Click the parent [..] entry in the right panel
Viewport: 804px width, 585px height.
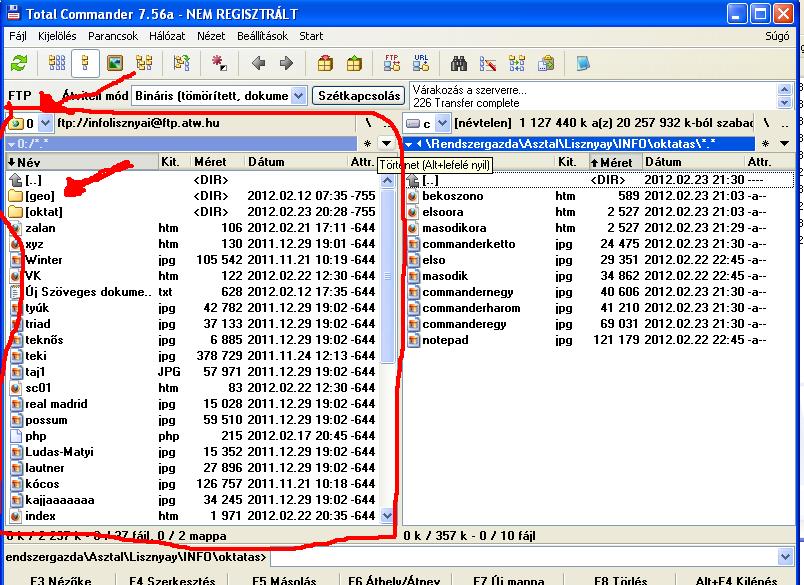click(430, 180)
